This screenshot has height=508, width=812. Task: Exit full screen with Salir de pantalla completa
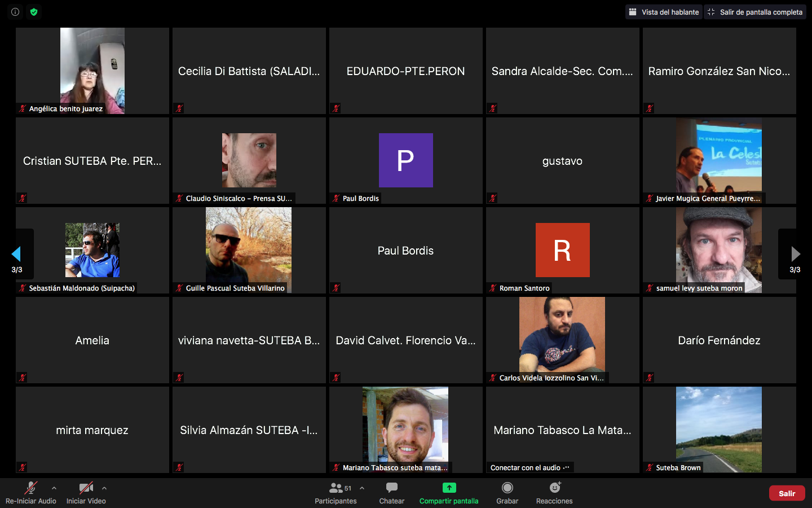pos(755,12)
